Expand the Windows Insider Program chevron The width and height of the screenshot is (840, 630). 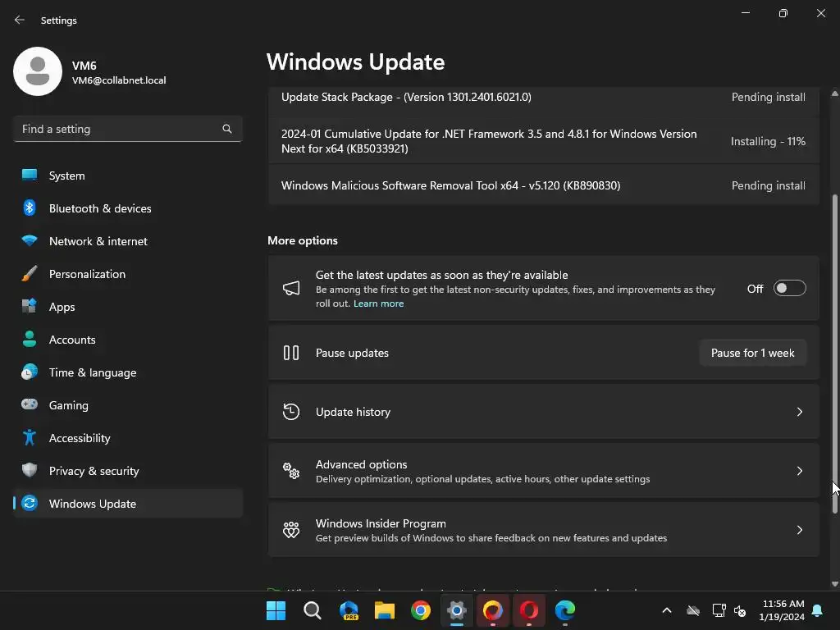pyautogui.click(x=799, y=530)
